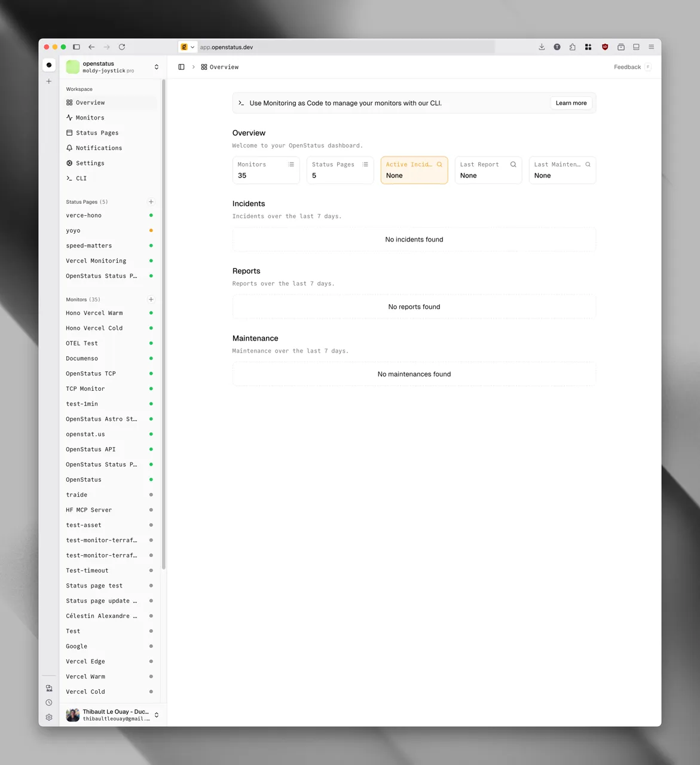The image size is (700, 765).
Task: Open the Monitors section in the sidebar
Action: click(90, 117)
